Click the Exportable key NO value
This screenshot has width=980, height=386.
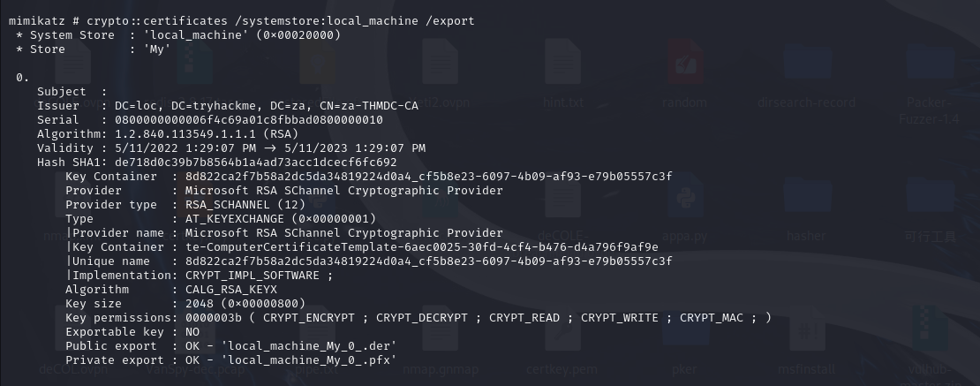pos(192,332)
